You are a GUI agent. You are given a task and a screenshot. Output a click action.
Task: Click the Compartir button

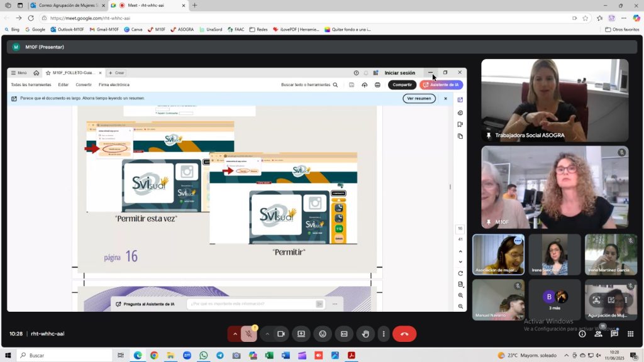click(x=402, y=85)
